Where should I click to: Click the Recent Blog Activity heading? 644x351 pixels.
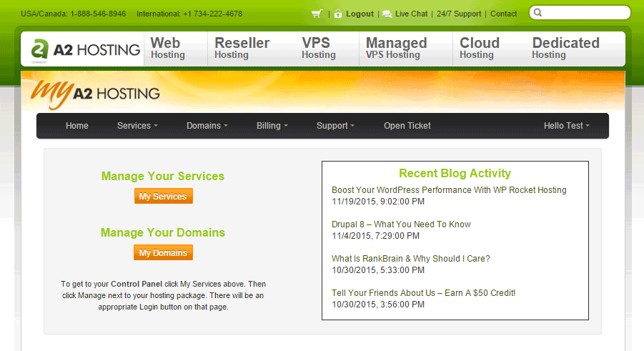click(x=455, y=174)
